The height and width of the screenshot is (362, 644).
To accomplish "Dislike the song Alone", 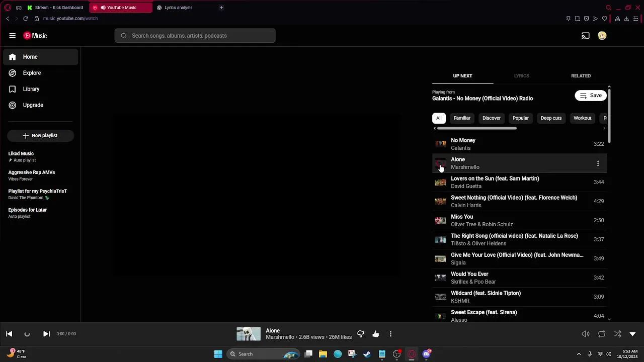I will pyautogui.click(x=361, y=334).
